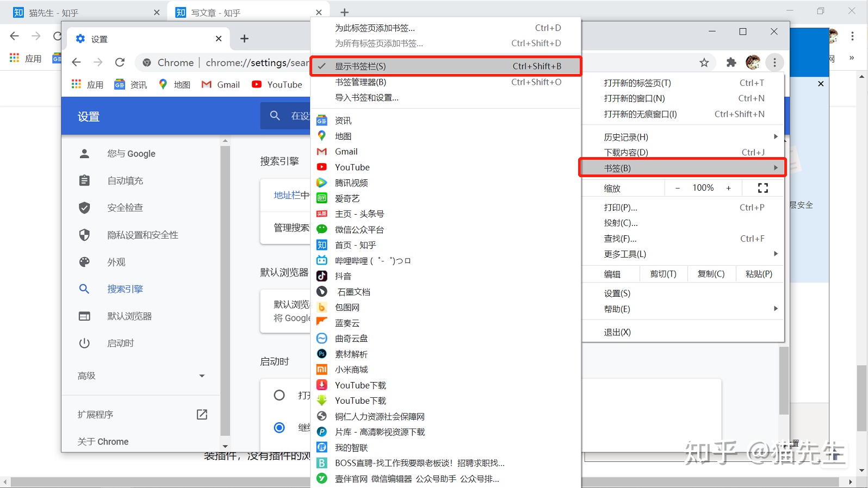The image size is (868, 488).
Task: Choose 导入书签和设置...
Action: (x=445, y=98)
